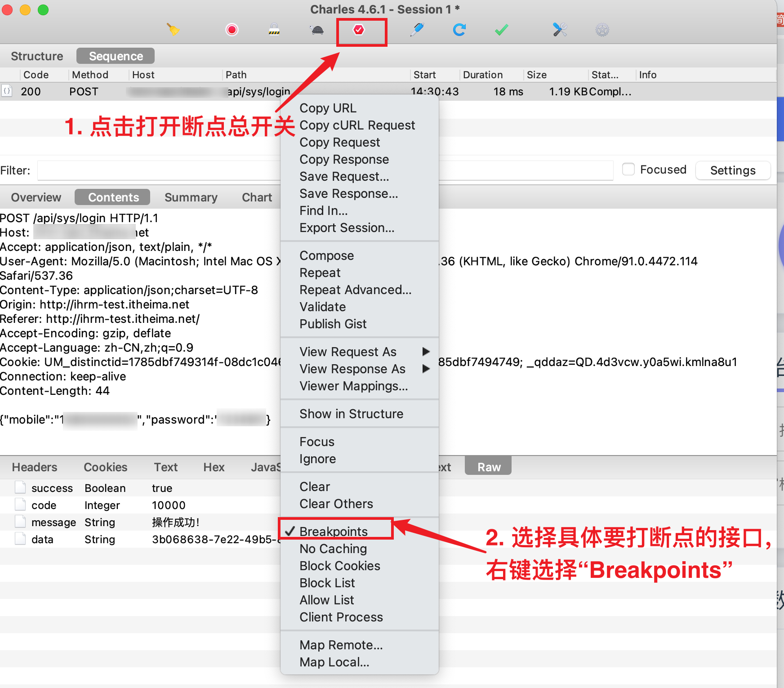Choose Copy URL from context menu

click(359, 108)
